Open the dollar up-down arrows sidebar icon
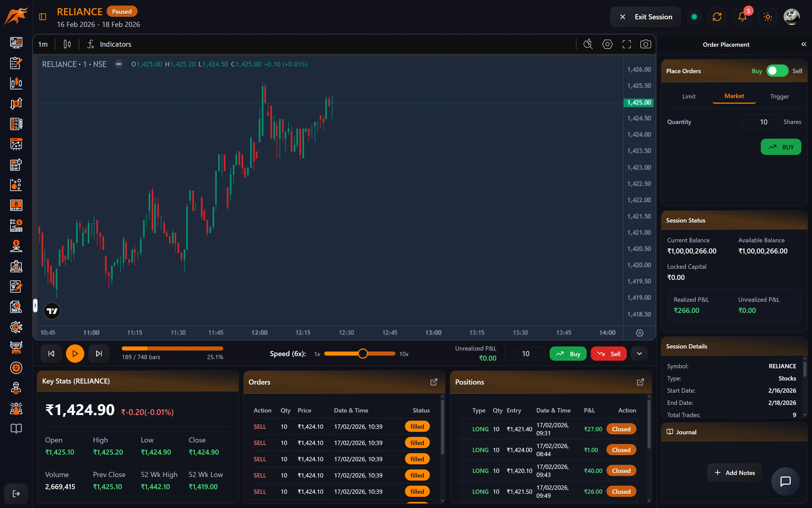 click(16, 103)
